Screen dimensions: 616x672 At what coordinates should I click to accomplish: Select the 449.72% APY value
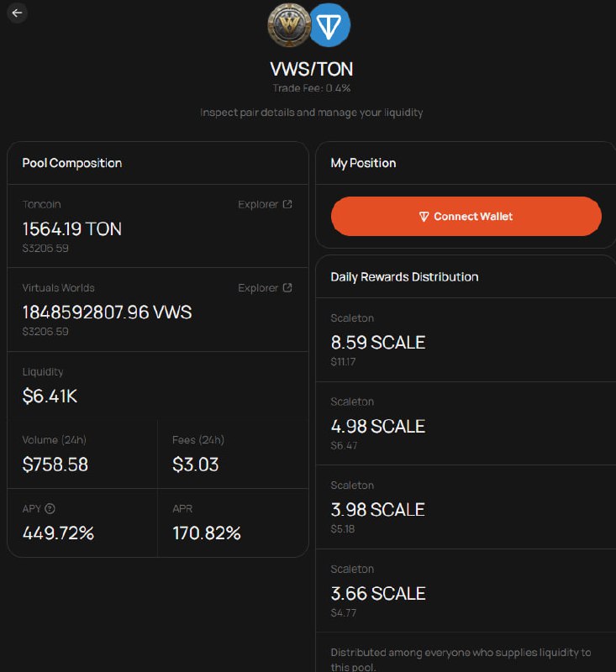58,533
